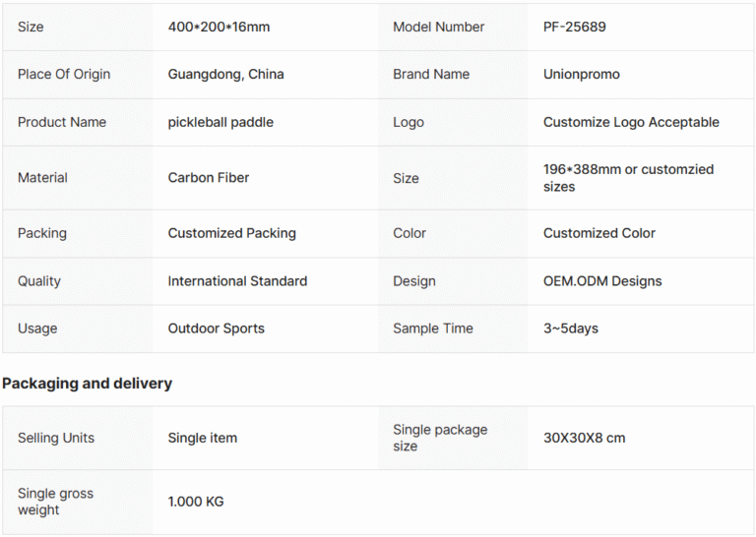
Task: Select the pickleball paddle product name
Action: tap(220, 122)
